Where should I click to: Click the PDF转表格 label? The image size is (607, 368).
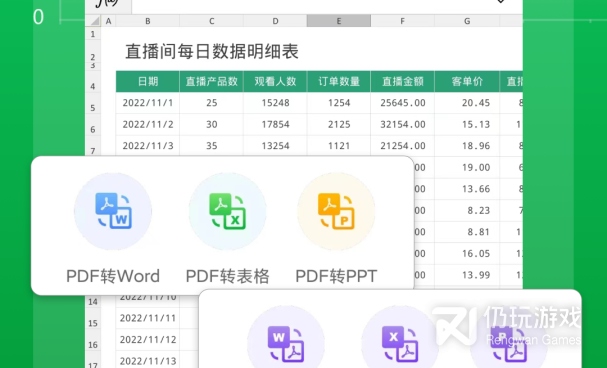(228, 276)
